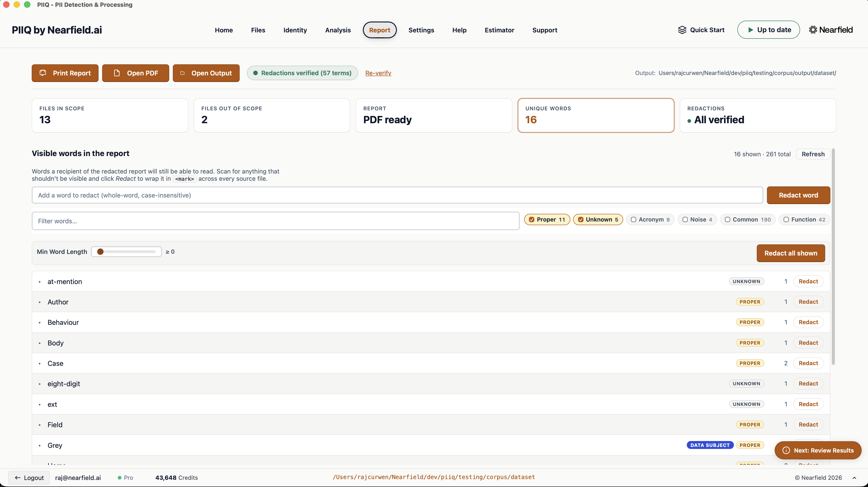This screenshot has width=868, height=487.
Task: Enable the Common filter checkbox
Action: tap(728, 219)
